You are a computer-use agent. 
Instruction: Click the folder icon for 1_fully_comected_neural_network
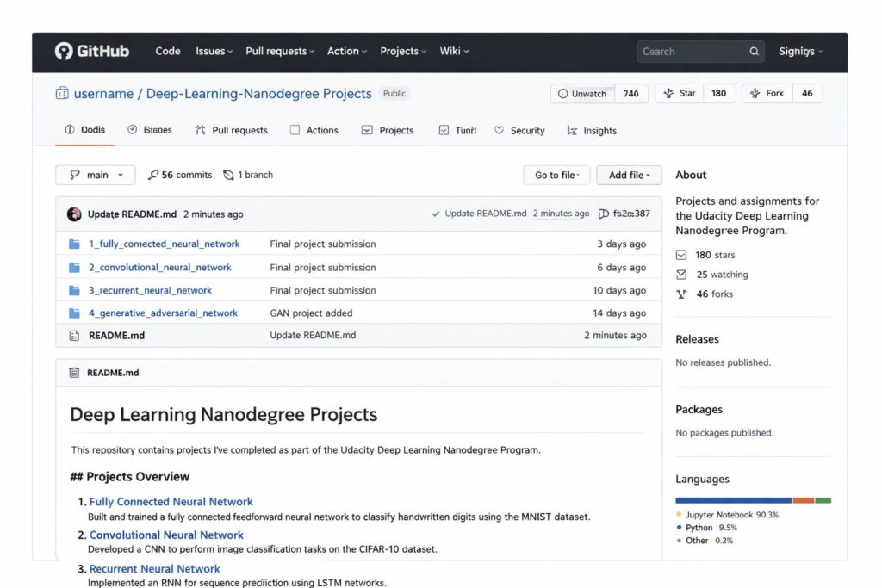74,244
